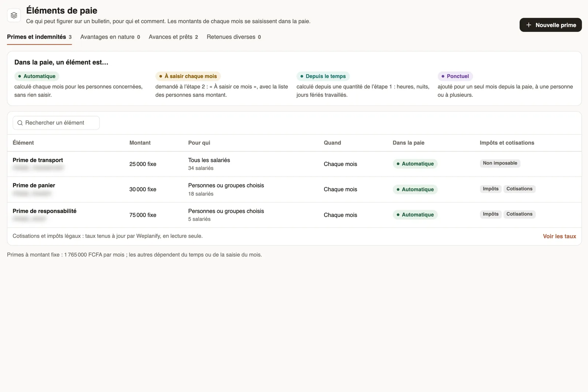The height and width of the screenshot is (392, 588).
Task: Click Automatique badge in Prime de panier row
Action: point(415,190)
